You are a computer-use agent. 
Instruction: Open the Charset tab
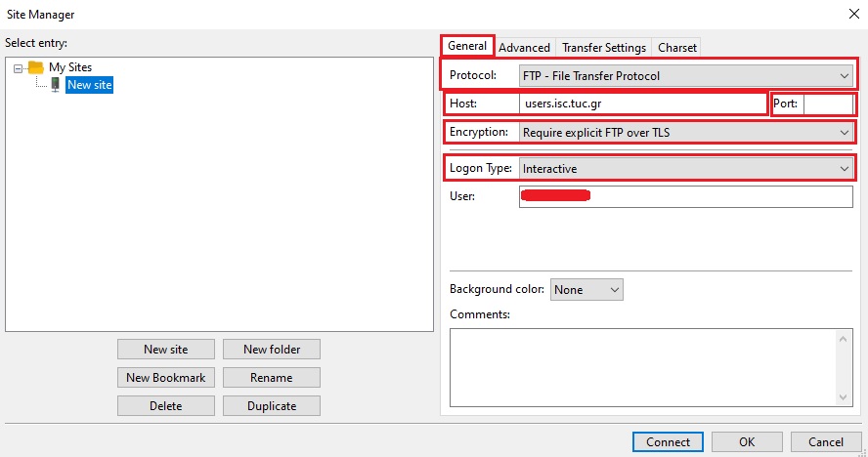pos(677,47)
